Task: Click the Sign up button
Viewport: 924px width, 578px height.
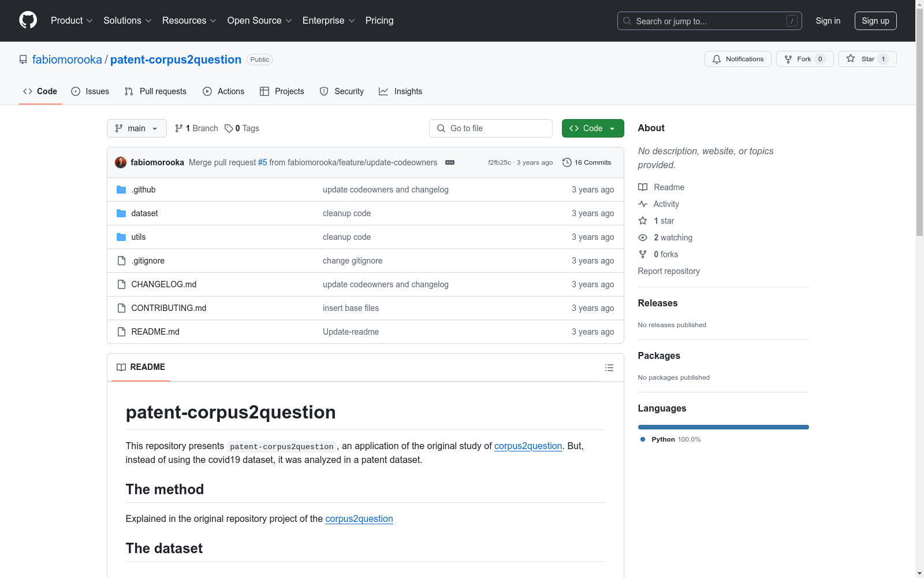Action: click(x=875, y=21)
